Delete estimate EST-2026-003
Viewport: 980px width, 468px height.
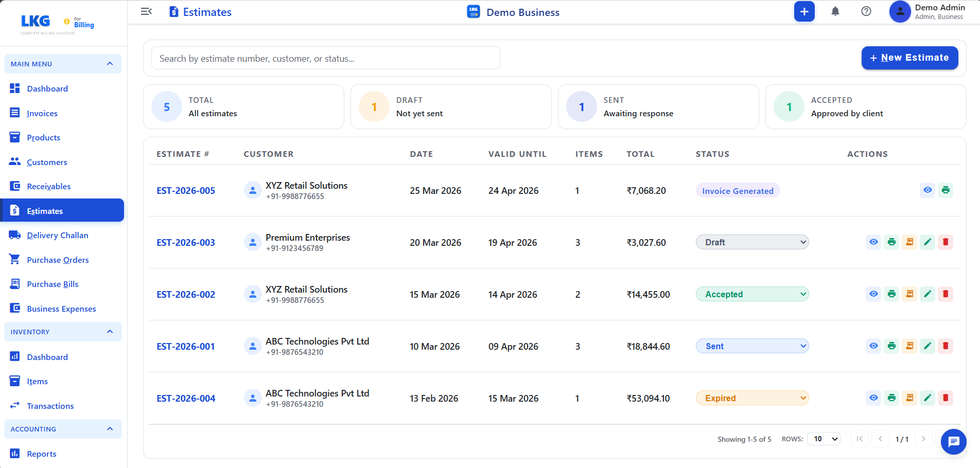pyautogui.click(x=946, y=242)
